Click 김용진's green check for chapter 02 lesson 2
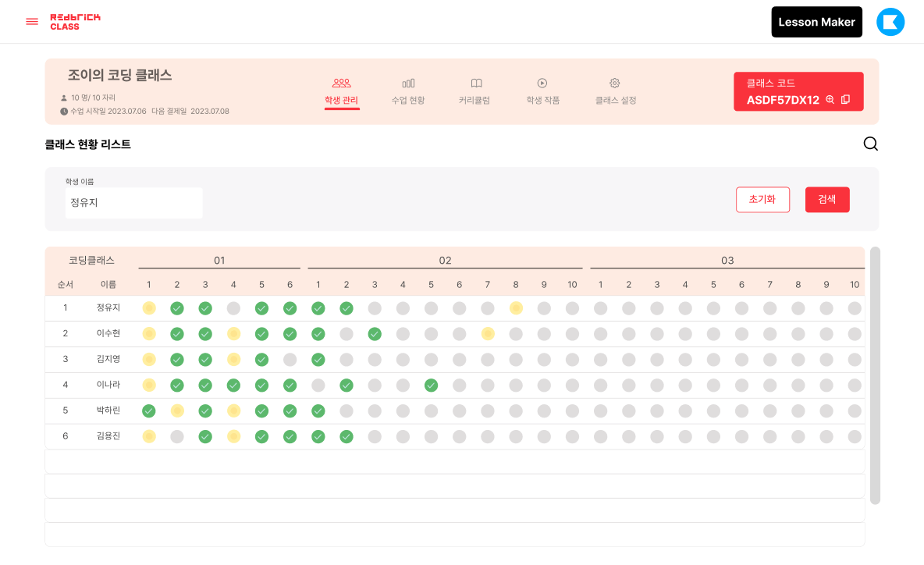The width and height of the screenshot is (924, 565). [x=346, y=436]
